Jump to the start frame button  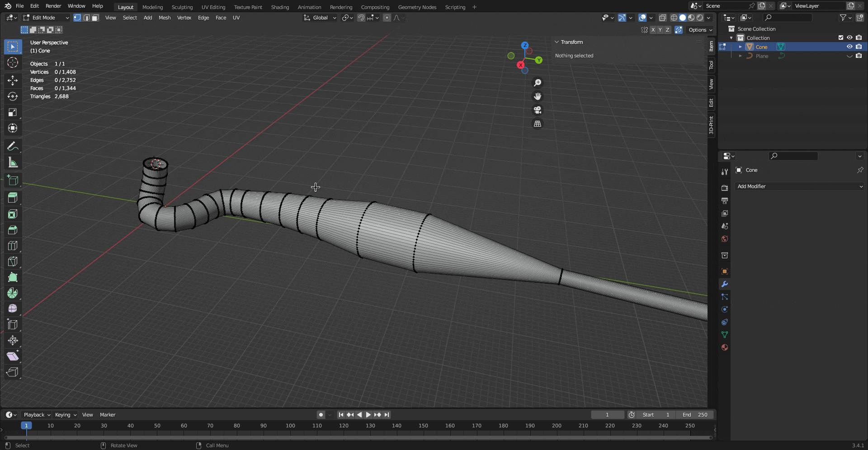point(341,415)
